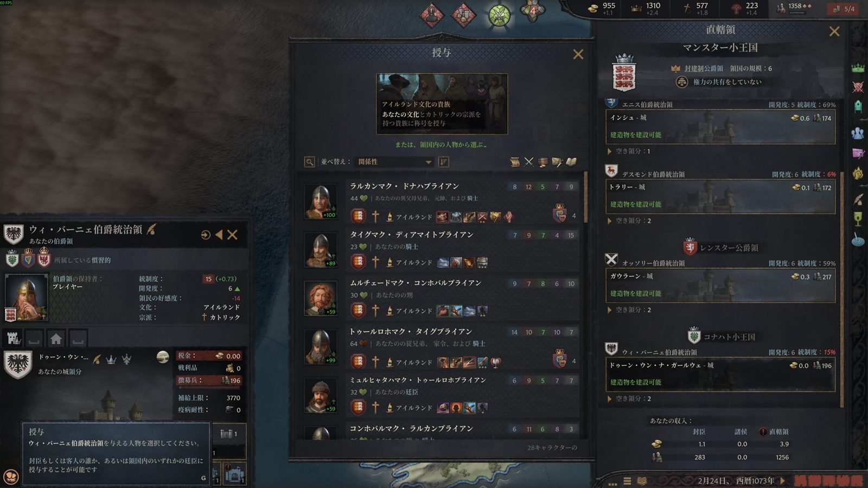Toggle the crossed swords filter icon
This screenshot has height=488, width=868.
tap(529, 162)
